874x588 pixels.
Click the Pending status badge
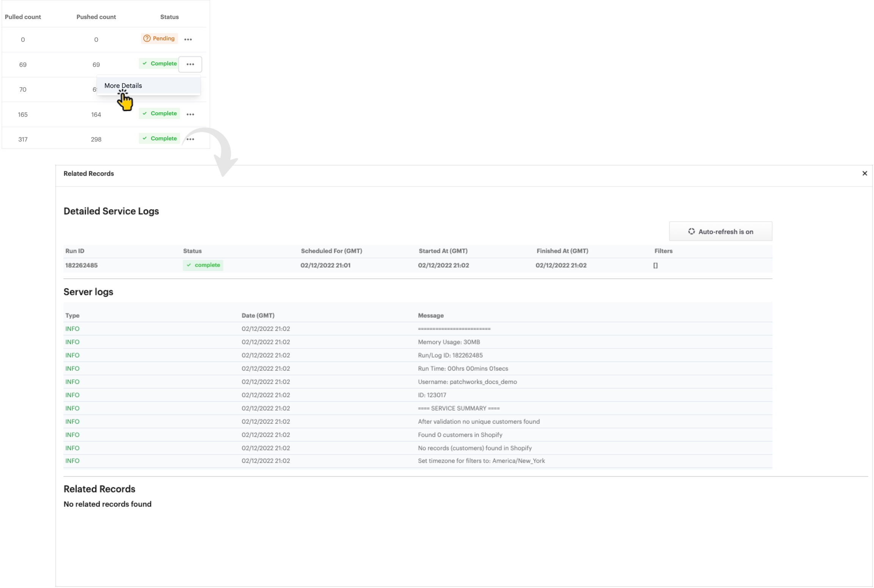[159, 39]
